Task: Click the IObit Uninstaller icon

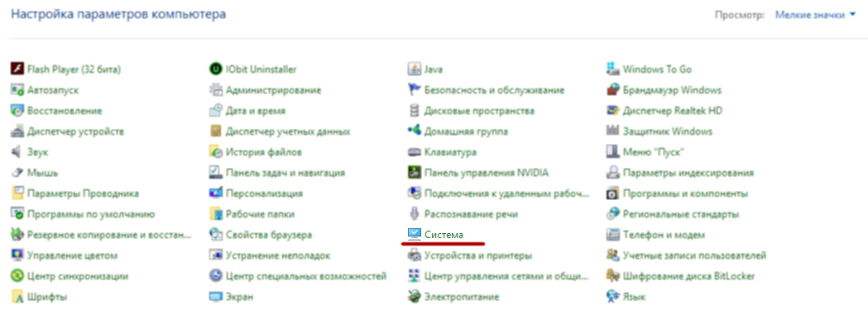Action: 215,69
